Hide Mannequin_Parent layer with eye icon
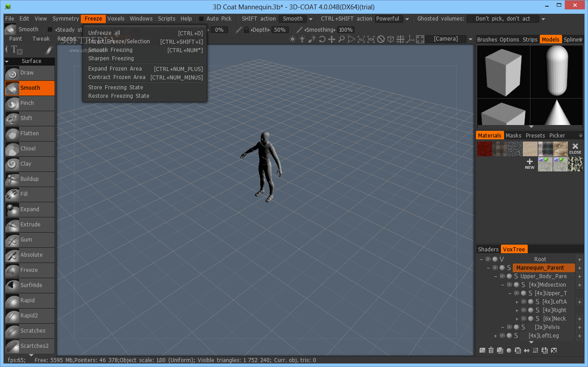This screenshot has height=367, width=588. [x=495, y=268]
